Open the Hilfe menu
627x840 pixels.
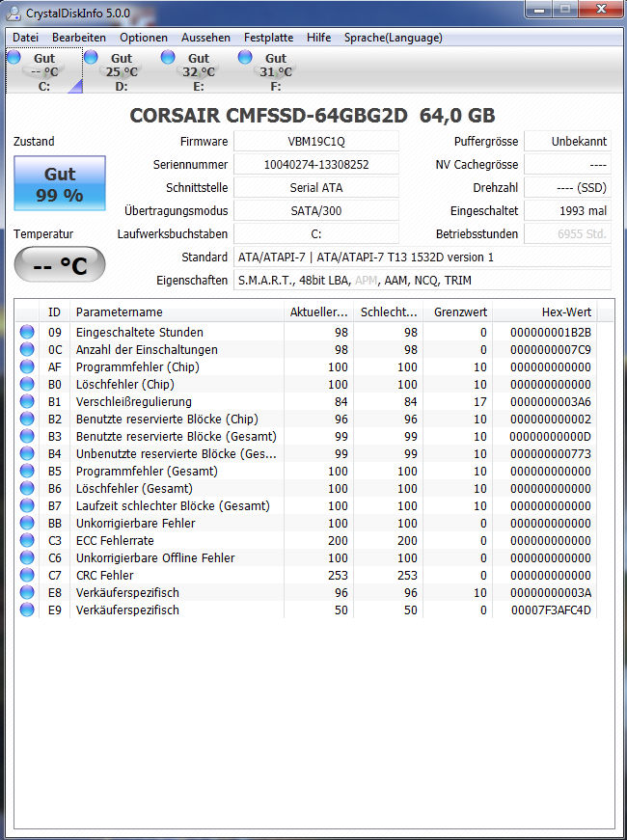tap(319, 38)
